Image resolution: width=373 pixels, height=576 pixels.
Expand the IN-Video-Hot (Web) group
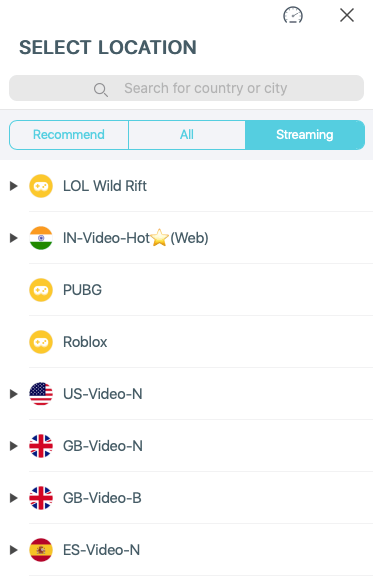click(14, 238)
